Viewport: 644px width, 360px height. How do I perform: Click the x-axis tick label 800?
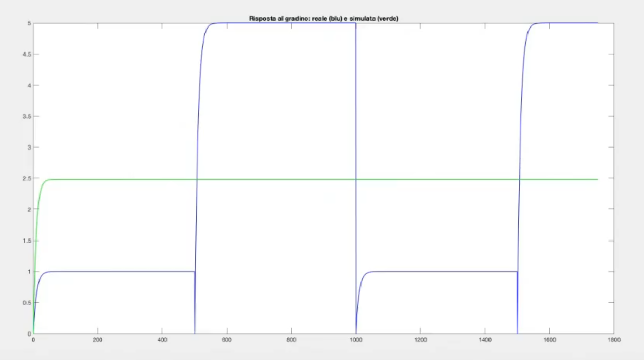tap(291, 341)
